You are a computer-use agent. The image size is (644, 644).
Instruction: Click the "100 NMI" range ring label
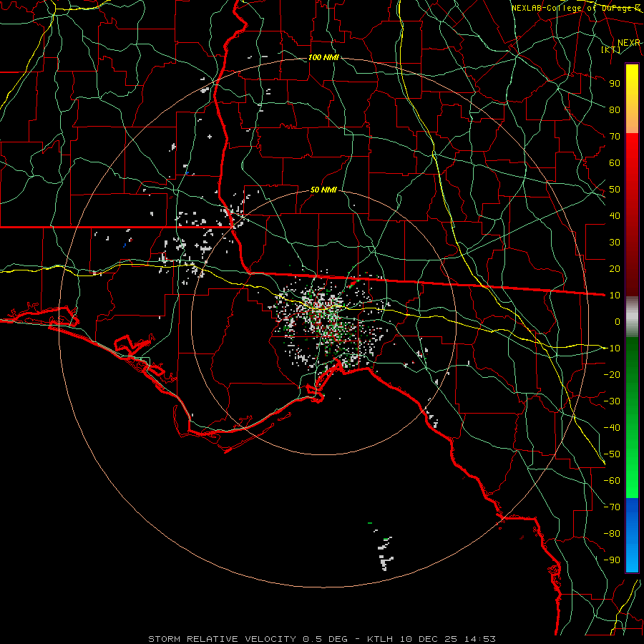pos(323,57)
